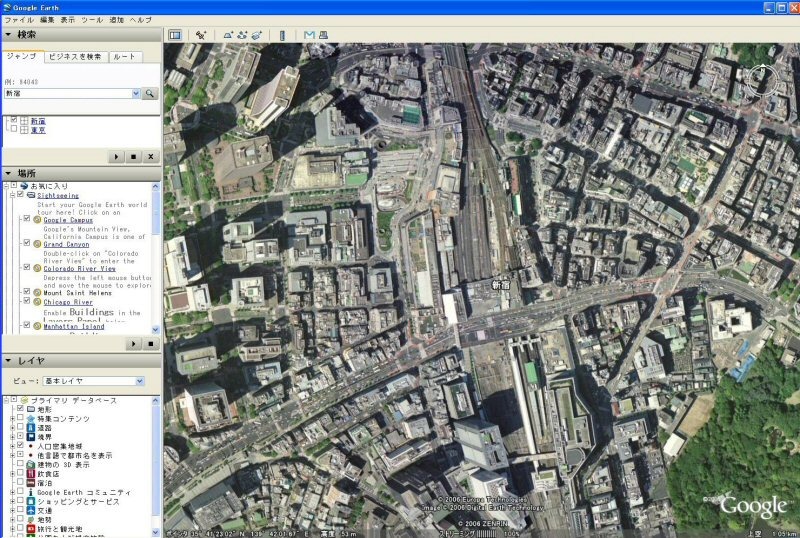Click the 特集コンテンツ layer icon
Screen dimensions: 800x538
[31, 419]
